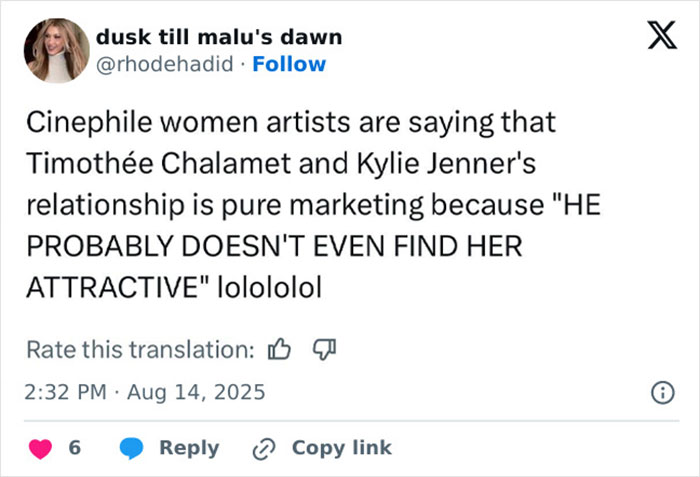700x477 pixels.
Task: Click the @rhodehadid handle
Action: pyautogui.click(x=167, y=64)
